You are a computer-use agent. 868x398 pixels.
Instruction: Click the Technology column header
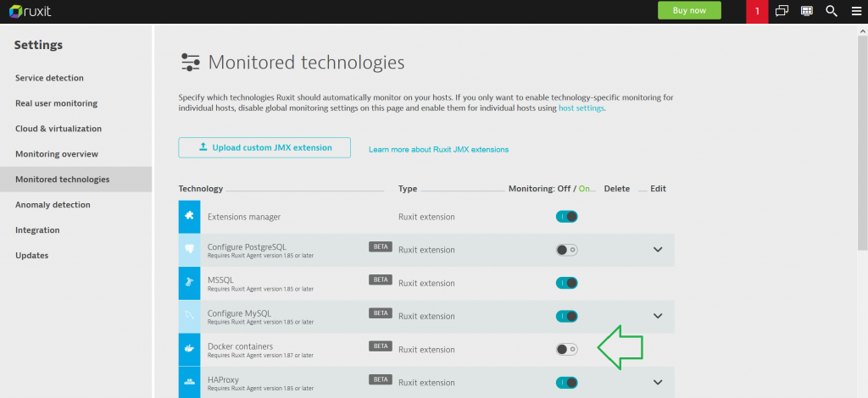pos(200,189)
